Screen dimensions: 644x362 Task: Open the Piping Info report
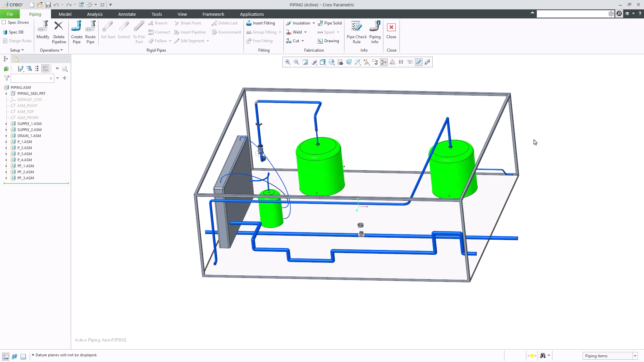375,32
